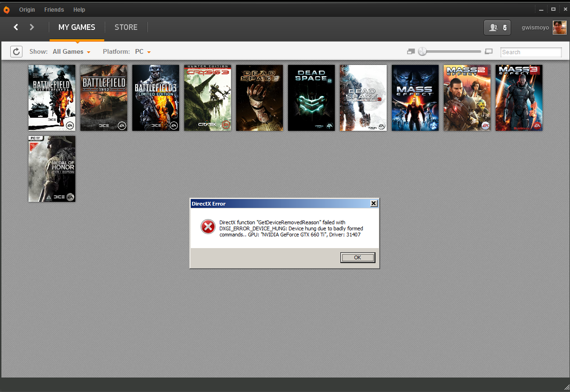Expand the Platform PC filter
This screenshot has width=570, height=392.
pos(143,51)
